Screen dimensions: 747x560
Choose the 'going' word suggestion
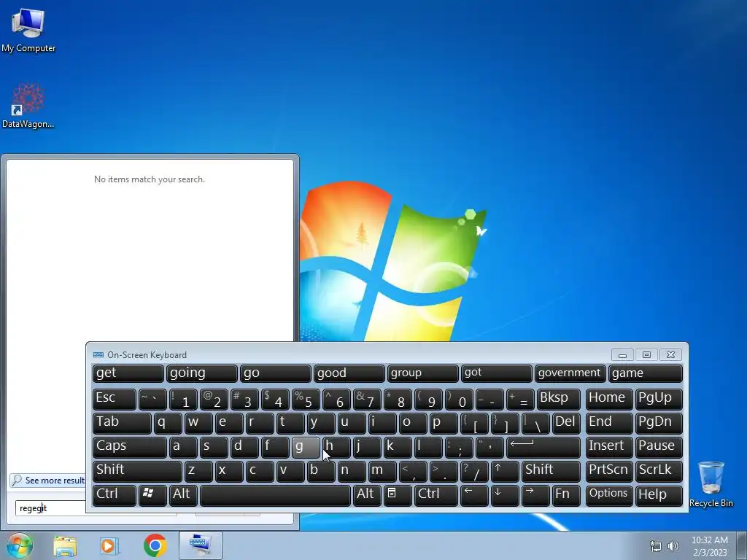(x=201, y=373)
